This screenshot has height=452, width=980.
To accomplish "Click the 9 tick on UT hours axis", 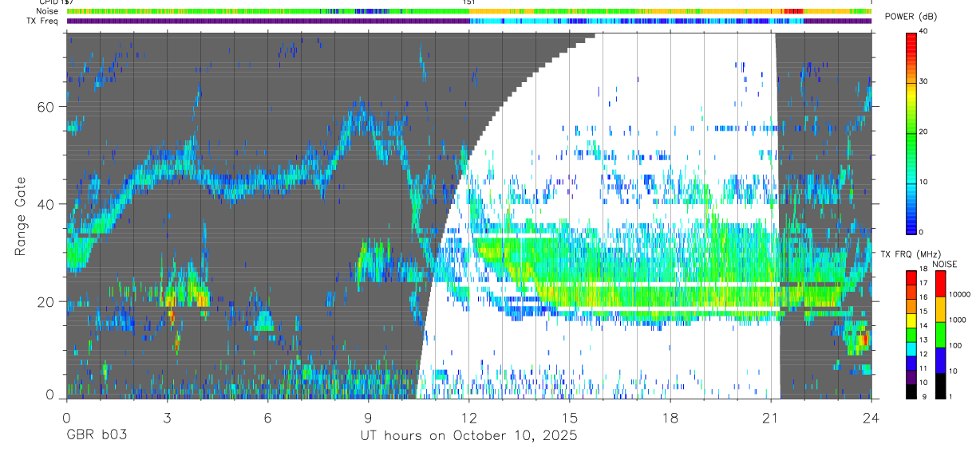I will pos(368,416).
